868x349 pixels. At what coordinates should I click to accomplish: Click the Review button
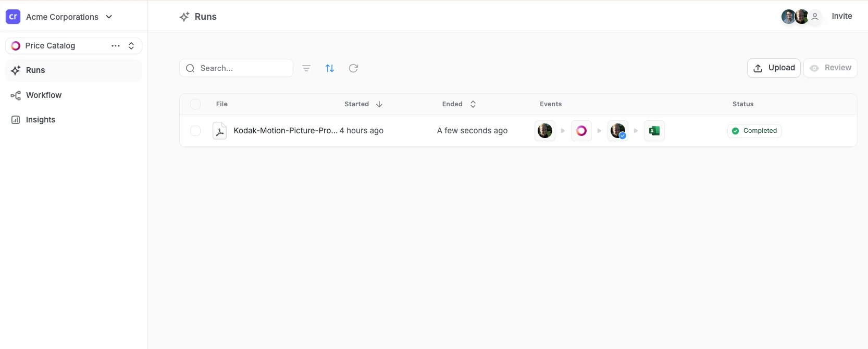830,68
